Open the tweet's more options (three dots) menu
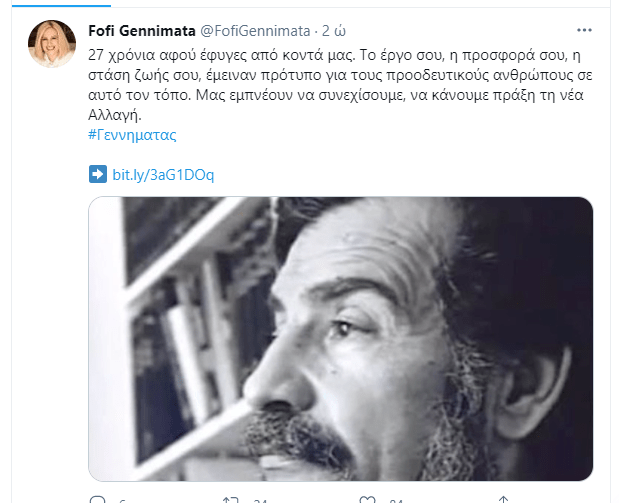The image size is (619, 503). coord(584,30)
